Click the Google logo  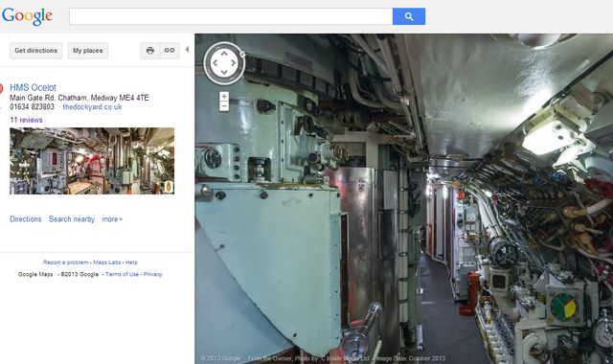pos(27,16)
